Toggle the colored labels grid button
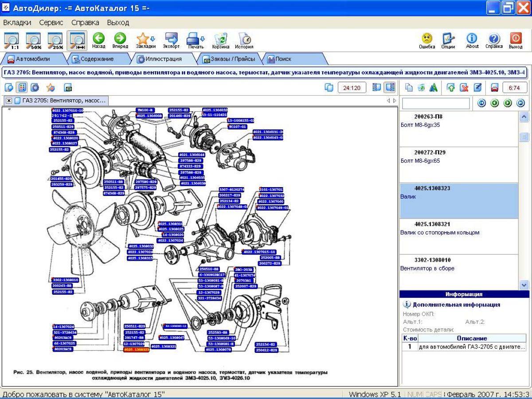This screenshot has width=532, height=399. pos(22,87)
